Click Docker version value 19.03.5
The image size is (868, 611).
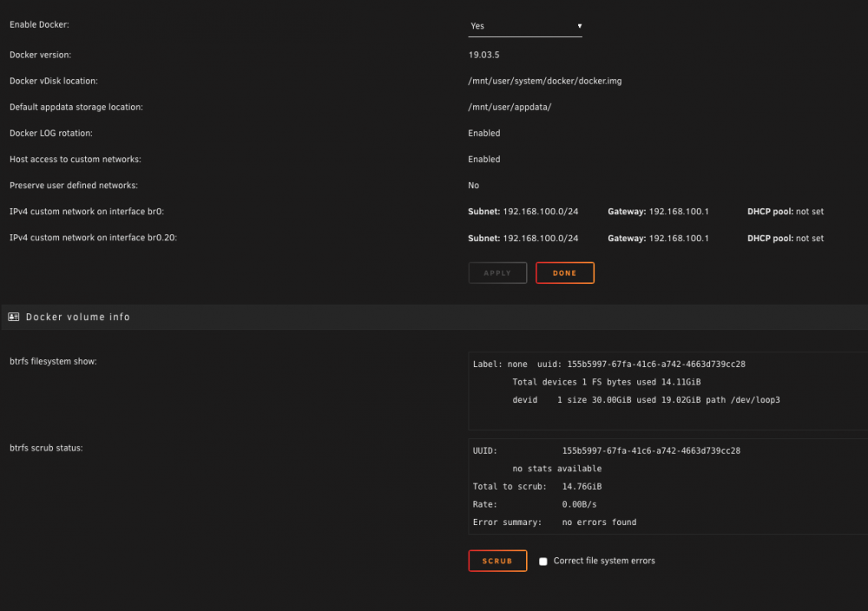pyautogui.click(x=483, y=55)
